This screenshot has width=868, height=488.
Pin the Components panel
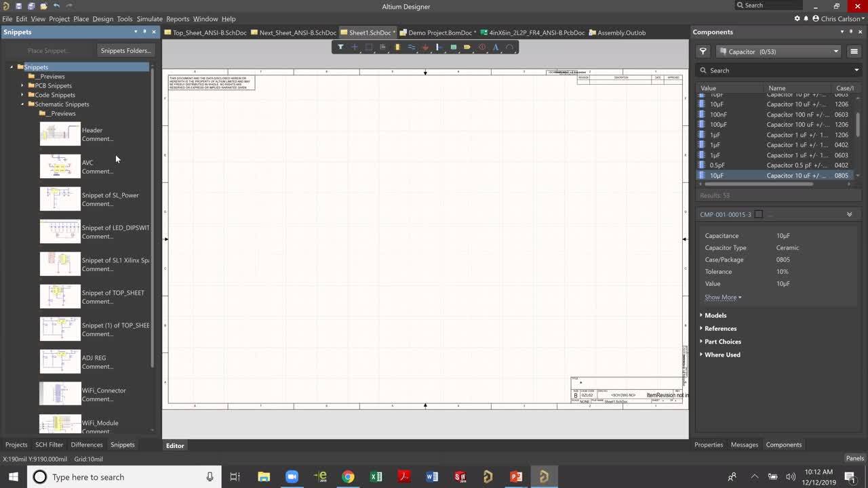(x=850, y=32)
